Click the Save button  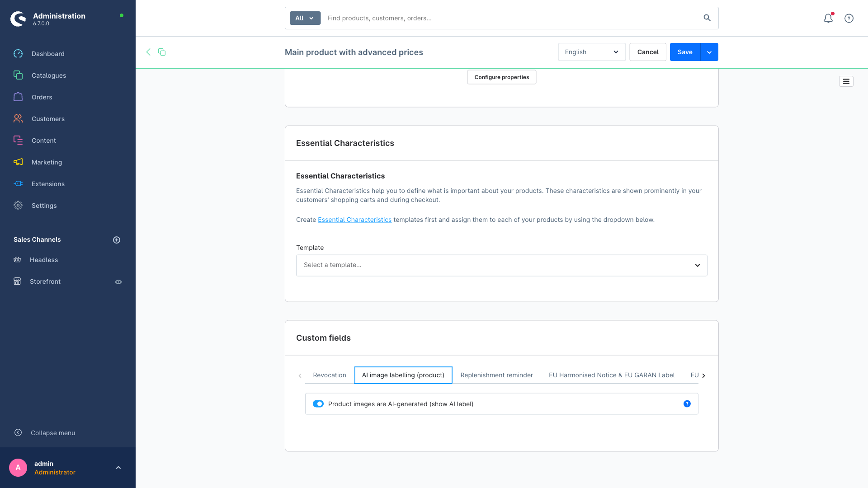(x=685, y=52)
